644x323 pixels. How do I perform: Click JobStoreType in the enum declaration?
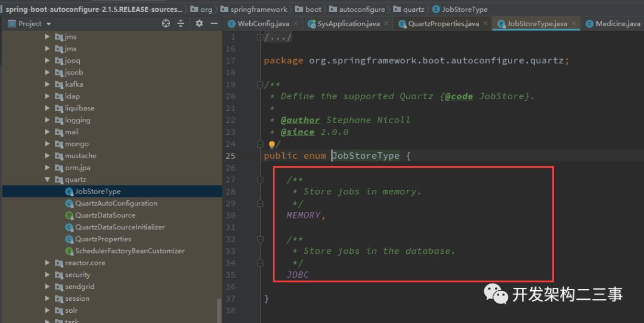tap(366, 156)
